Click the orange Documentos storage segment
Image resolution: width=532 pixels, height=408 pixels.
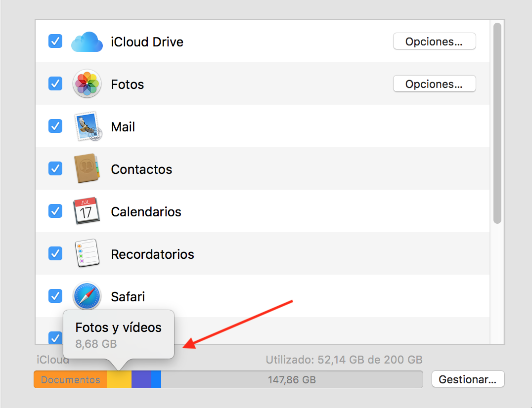70,380
